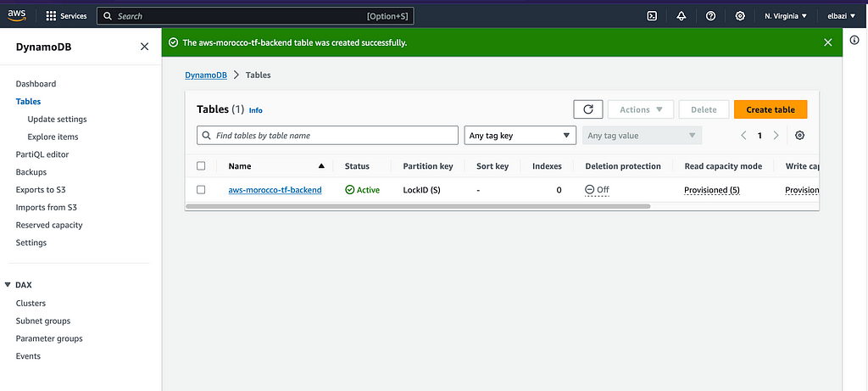Open Imports from S3
This screenshot has width=868, height=391.
[x=45, y=207]
